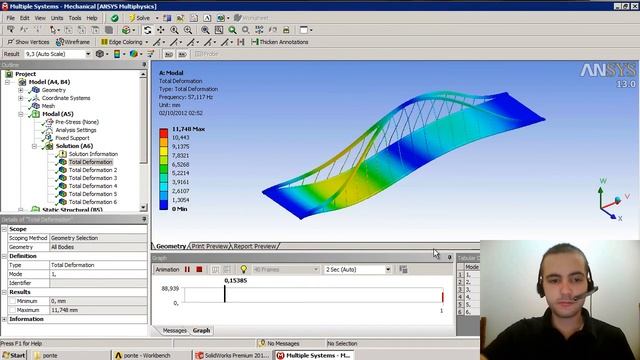Screen dimensions: 640x360
Task: Toggle Show Vertices in the toolbar
Action: pyautogui.click(x=28, y=42)
